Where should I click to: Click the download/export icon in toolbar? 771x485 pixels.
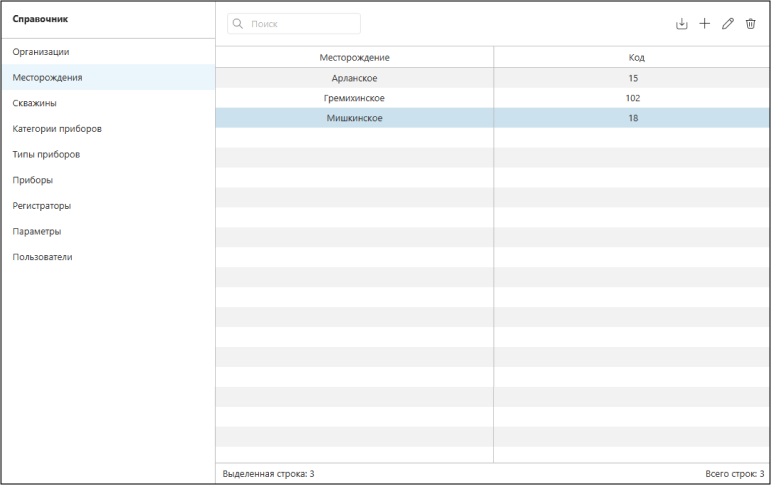click(x=682, y=24)
